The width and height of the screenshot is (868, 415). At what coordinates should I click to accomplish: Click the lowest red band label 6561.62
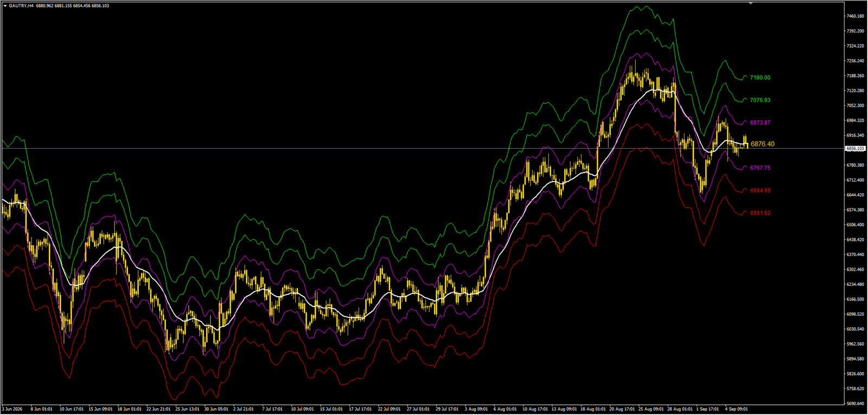pos(760,213)
